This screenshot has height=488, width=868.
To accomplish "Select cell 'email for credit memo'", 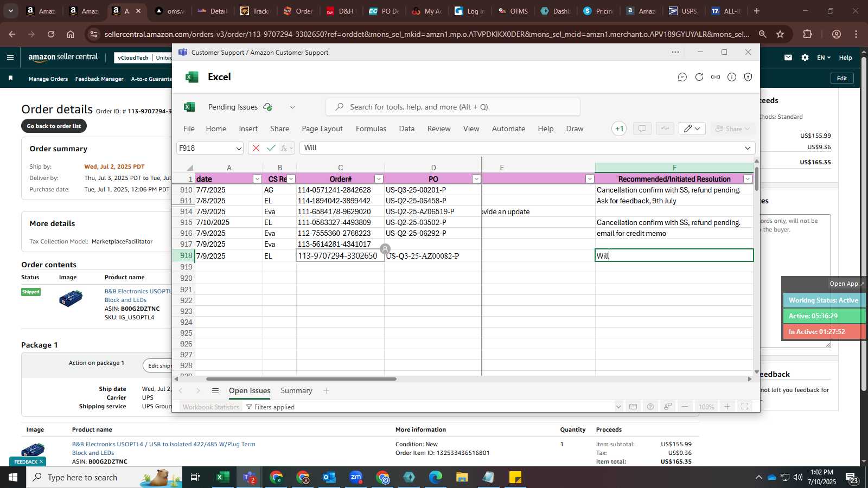I will point(674,233).
